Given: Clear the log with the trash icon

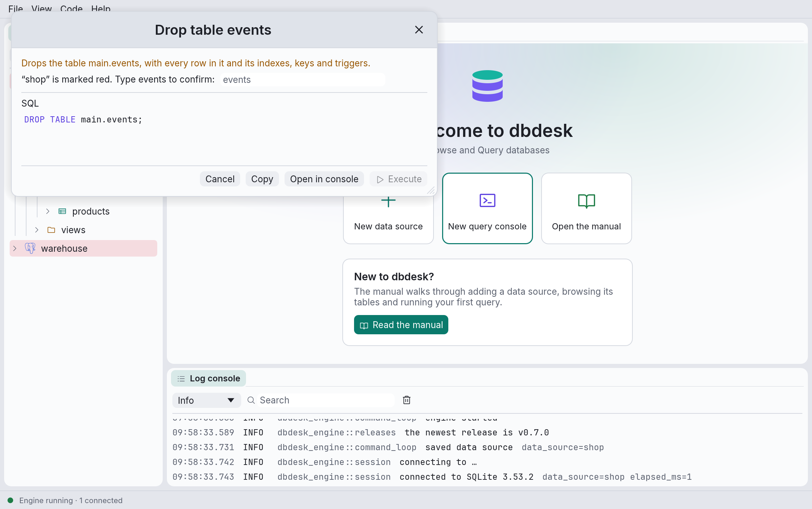Looking at the screenshot, I should click(407, 400).
